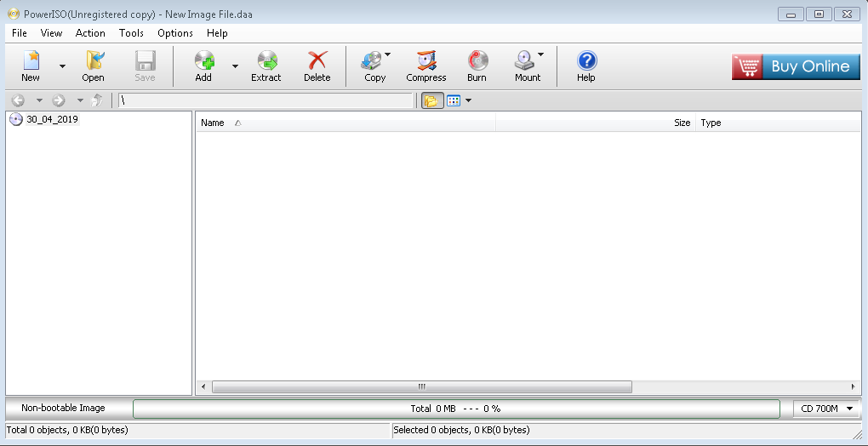The height and width of the screenshot is (446, 868).
Task: Open the File menu
Action: coord(20,33)
